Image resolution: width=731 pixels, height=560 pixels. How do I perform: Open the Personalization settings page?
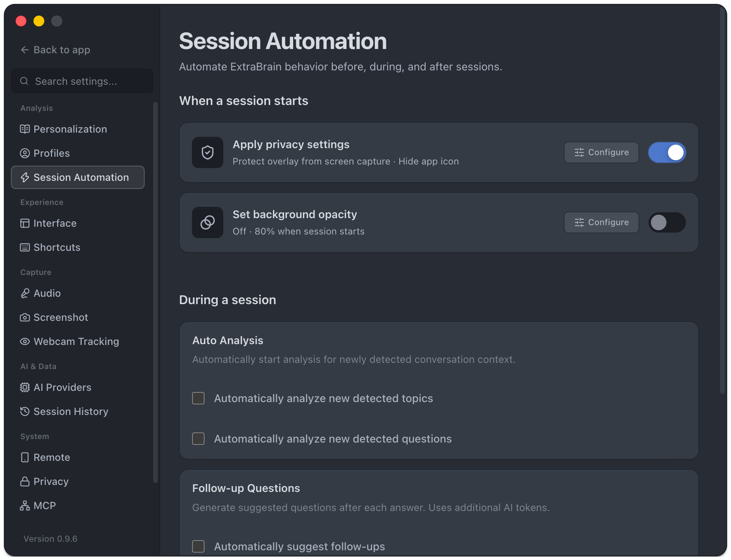(x=78, y=129)
